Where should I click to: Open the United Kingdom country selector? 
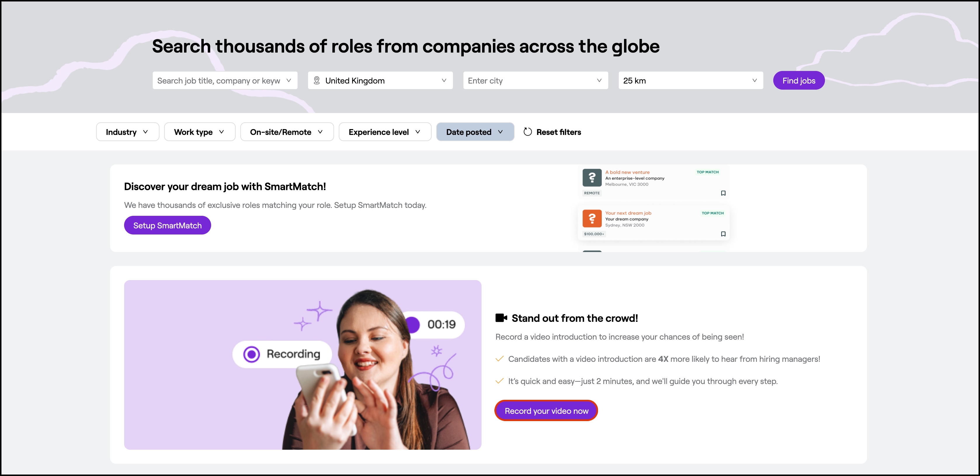(x=380, y=80)
